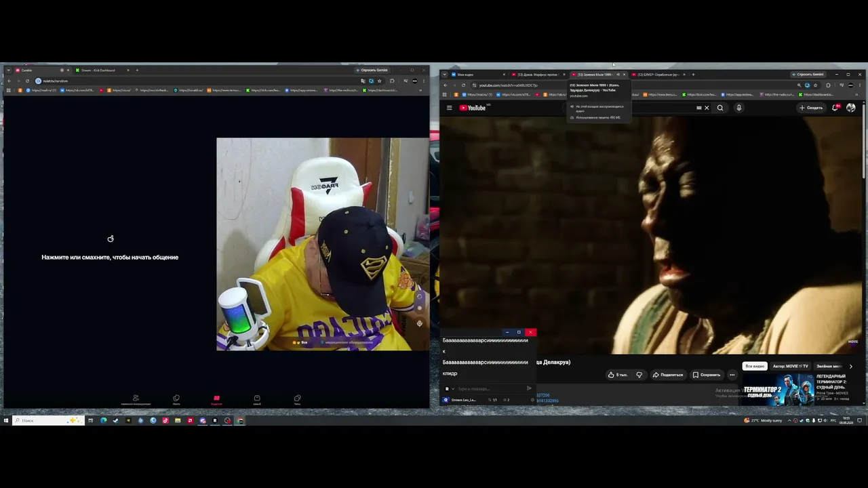Open weather widget showing Mostly sunny
This screenshot has width=868, height=488.
click(763, 421)
